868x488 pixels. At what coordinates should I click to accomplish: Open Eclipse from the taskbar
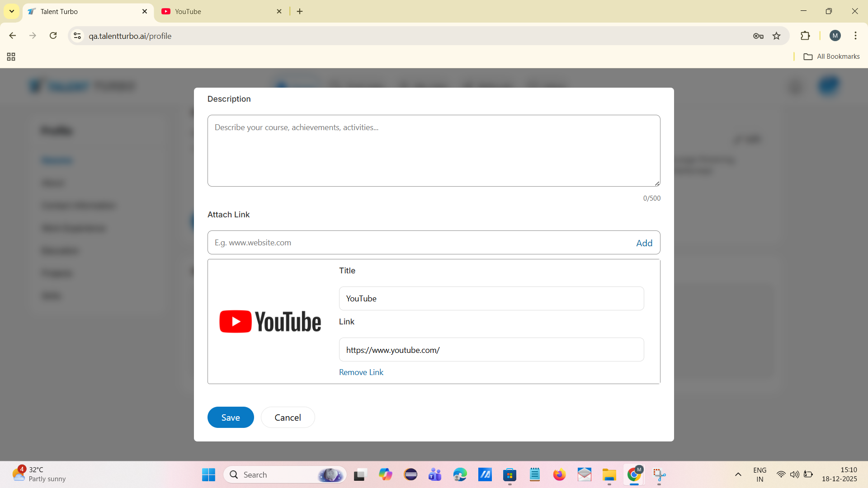pyautogui.click(x=410, y=474)
